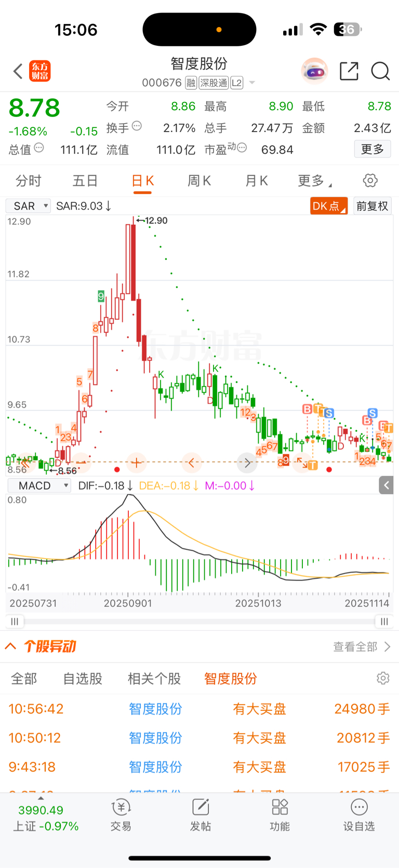Tap the L2 level badge

(x=236, y=83)
